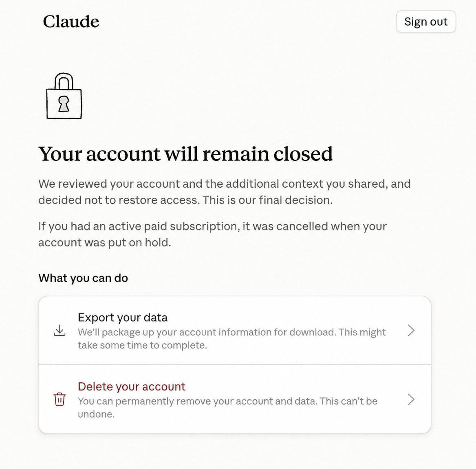Open the chevron arrow on Delete your account row

pyautogui.click(x=411, y=399)
